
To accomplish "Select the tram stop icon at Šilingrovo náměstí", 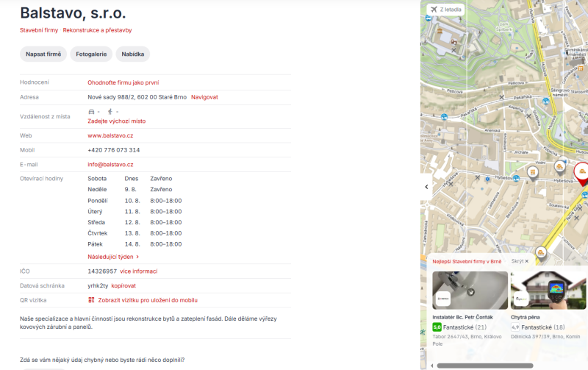I will coord(546,101).
